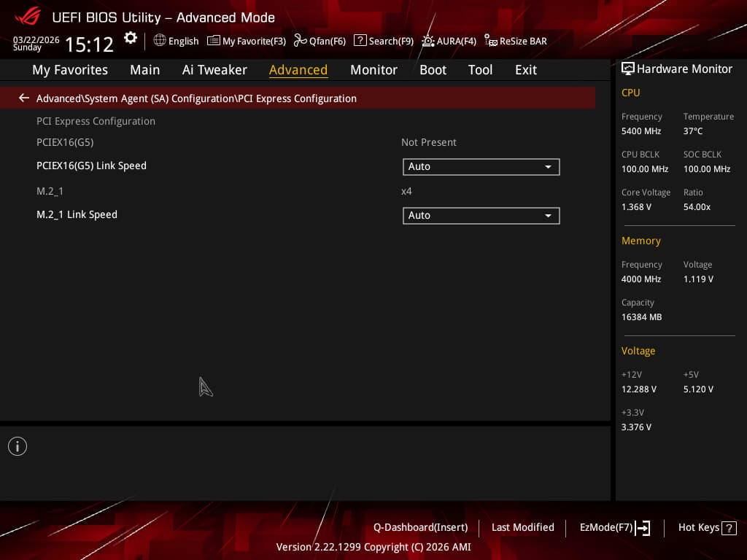Click Ratio value 54.00x
The height and width of the screenshot is (560, 747).
click(x=697, y=207)
